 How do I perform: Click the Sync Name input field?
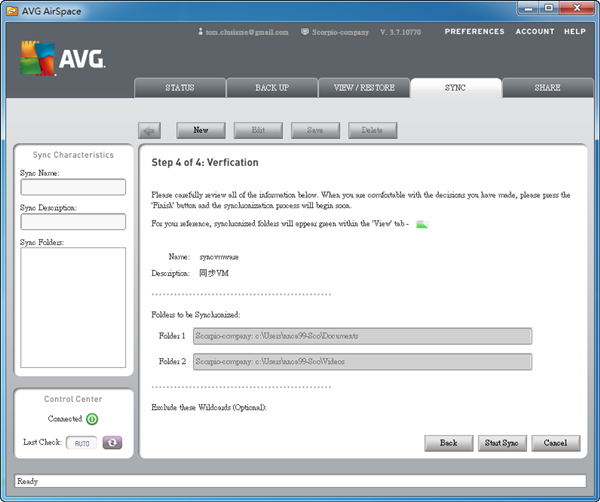(x=73, y=187)
